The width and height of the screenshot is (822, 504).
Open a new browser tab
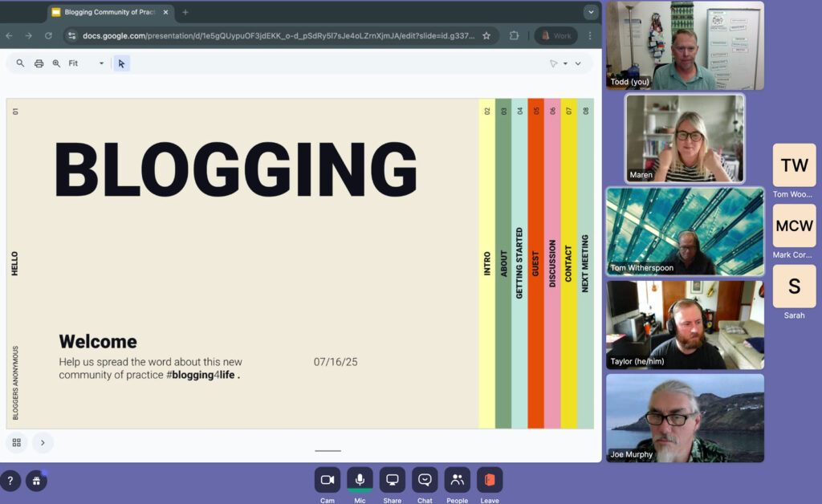pyautogui.click(x=185, y=13)
